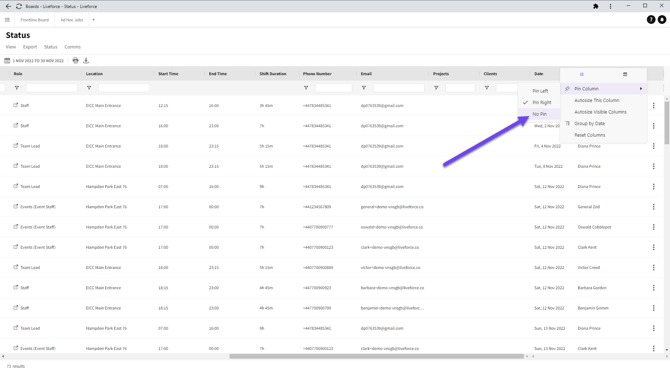This screenshot has width=670, height=372.
Task: Click the name cell General Zod
Action: 589,207
